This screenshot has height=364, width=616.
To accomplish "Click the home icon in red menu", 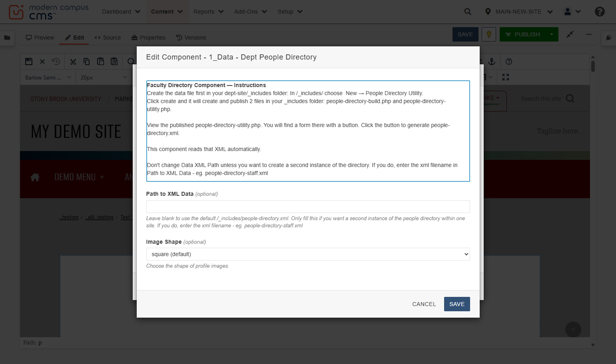I will [35, 177].
